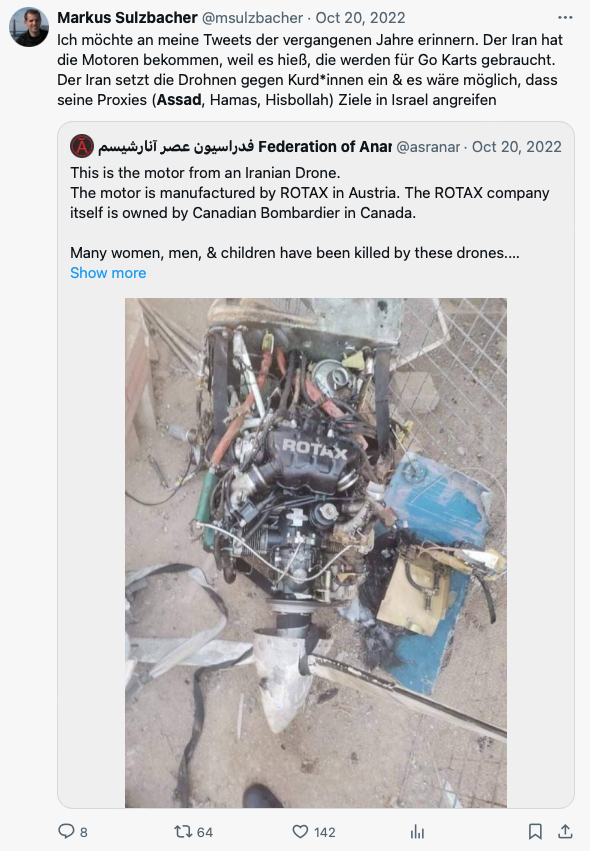590x851 pixels.
Task: Click the 142 likes count
Action: [x=325, y=832]
